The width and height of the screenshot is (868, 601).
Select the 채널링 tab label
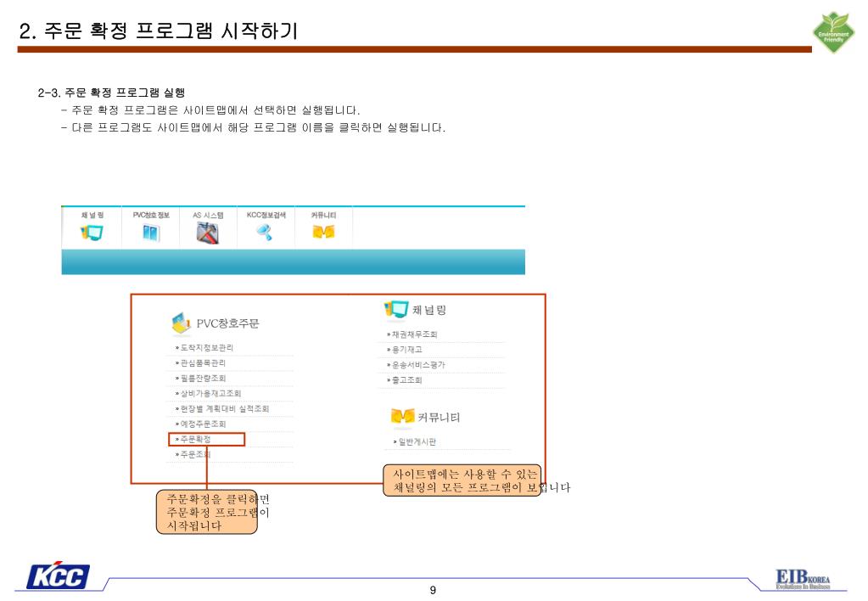(92, 215)
